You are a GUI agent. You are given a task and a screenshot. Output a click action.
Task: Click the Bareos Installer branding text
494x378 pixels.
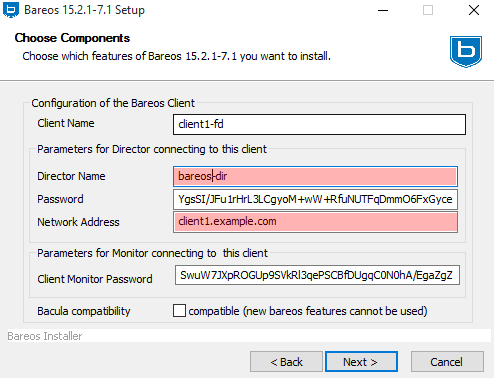(x=45, y=336)
